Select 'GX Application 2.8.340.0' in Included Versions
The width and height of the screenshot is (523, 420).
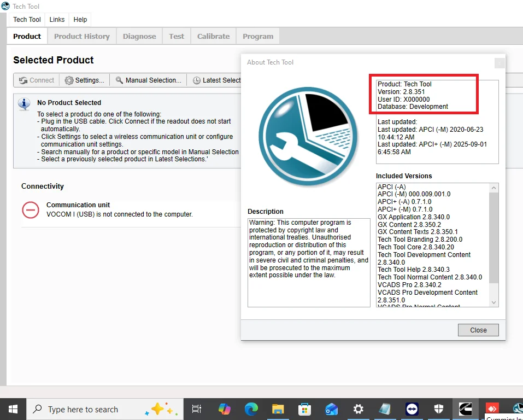414,217
